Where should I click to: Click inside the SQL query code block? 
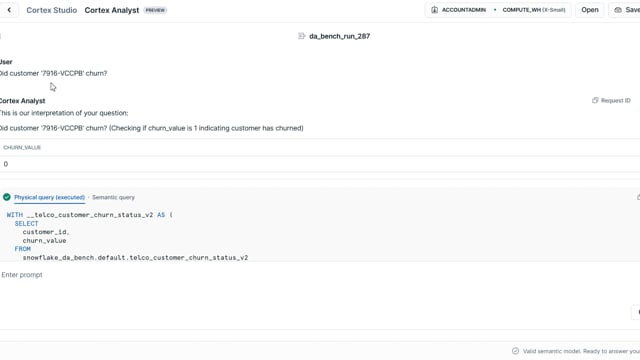(x=320, y=236)
